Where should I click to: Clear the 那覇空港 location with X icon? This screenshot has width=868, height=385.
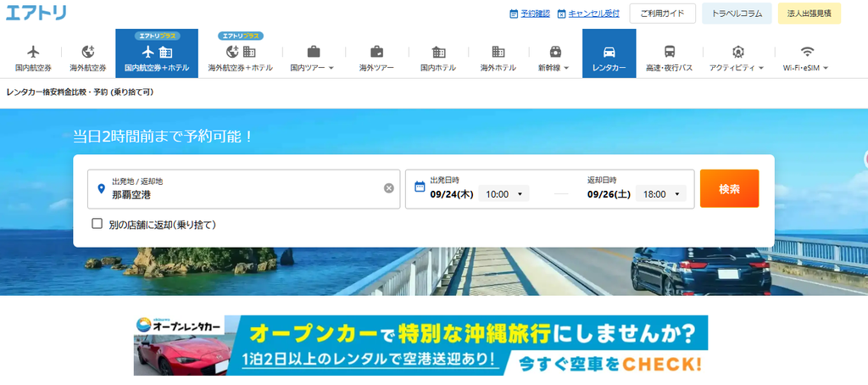[388, 188]
